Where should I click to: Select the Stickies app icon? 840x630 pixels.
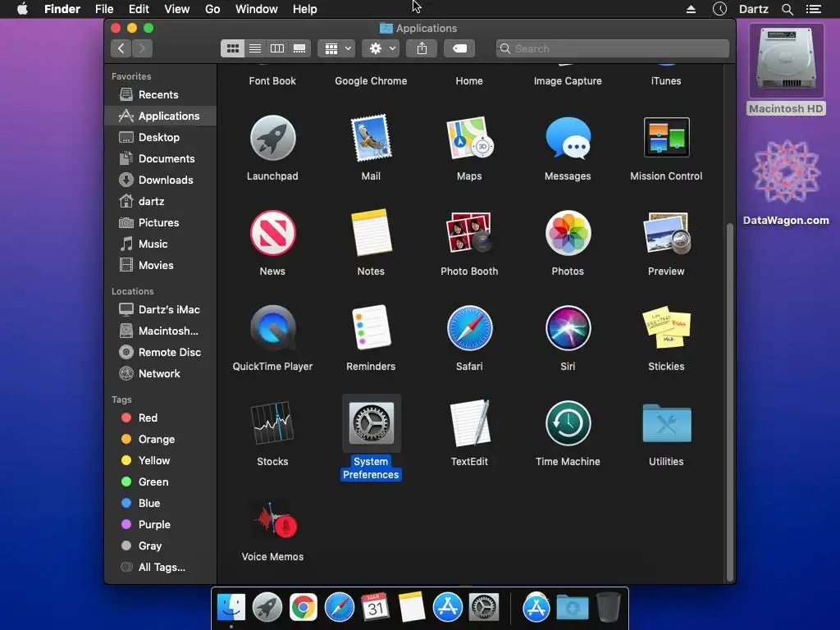click(666, 328)
